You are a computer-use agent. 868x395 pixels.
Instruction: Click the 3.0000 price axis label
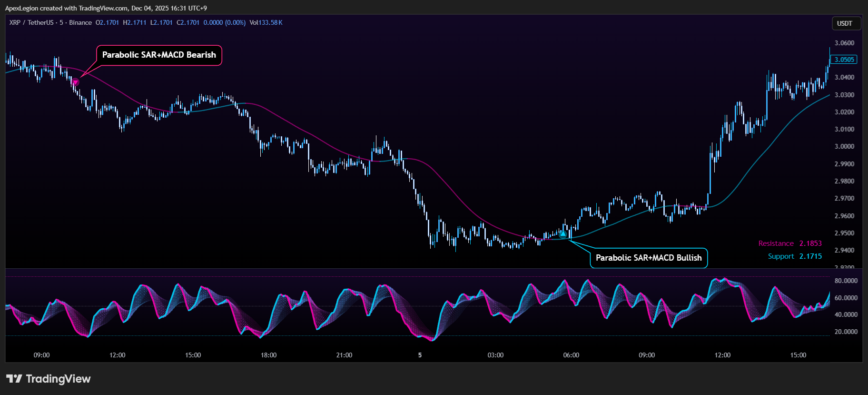click(x=845, y=146)
